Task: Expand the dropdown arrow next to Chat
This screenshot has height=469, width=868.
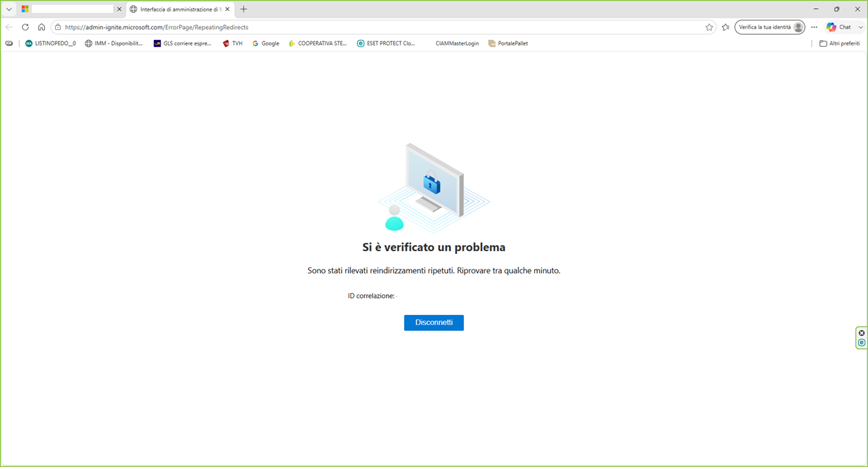Action: click(861, 27)
